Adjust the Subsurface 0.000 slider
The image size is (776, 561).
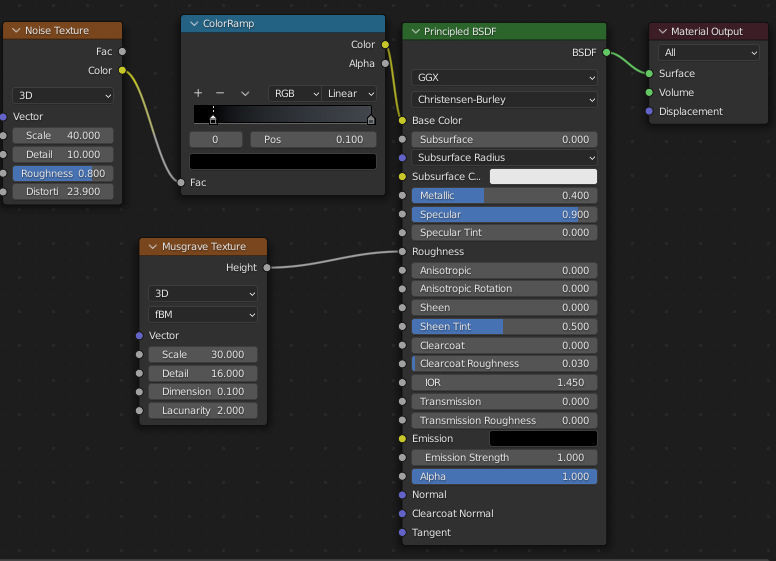504,140
